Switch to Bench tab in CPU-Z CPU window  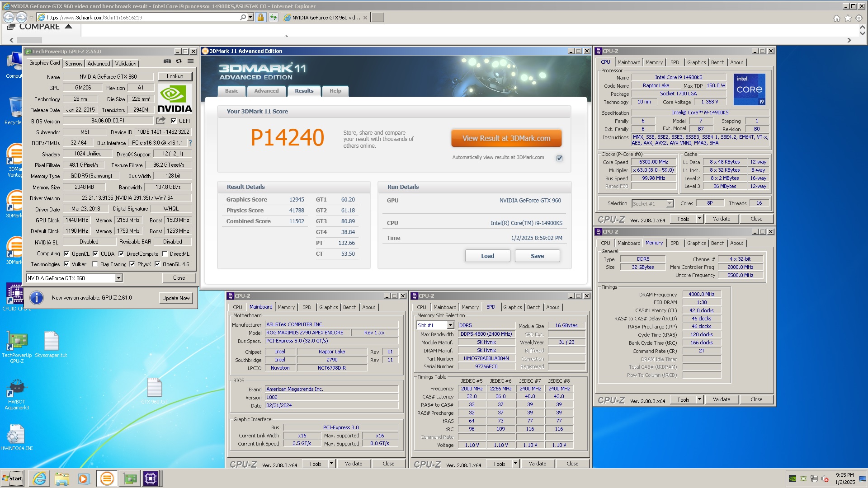pyautogui.click(x=717, y=62)
